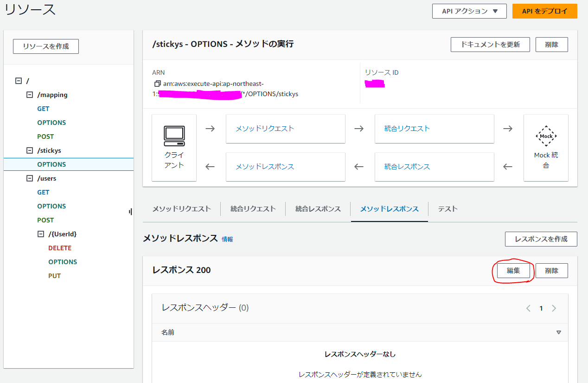This screenshot has height=383, width=588.
Task: Click the left chevron in response header pagination
Action: (x=528, y=308)
